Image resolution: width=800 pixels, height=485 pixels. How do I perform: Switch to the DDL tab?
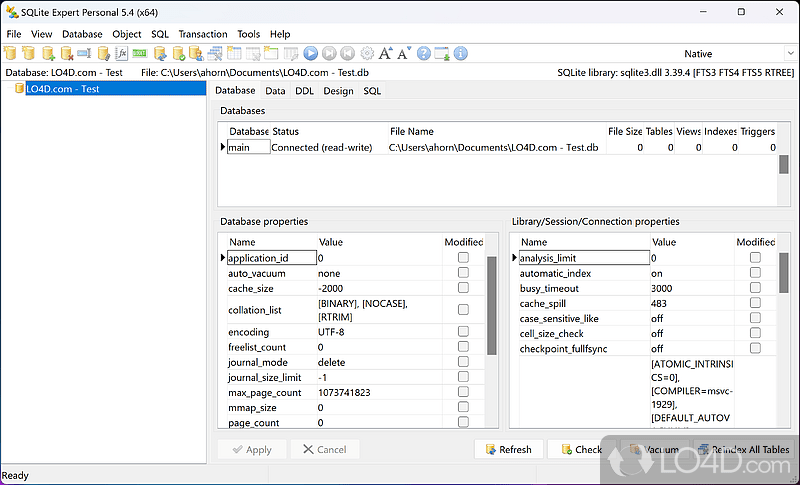(305, 91)
